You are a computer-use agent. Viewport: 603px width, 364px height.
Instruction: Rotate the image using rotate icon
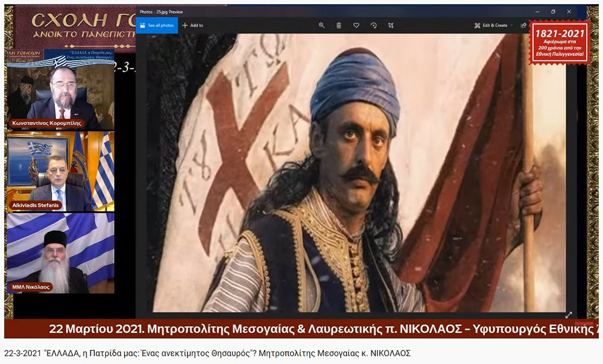click(x=373, y=25)
